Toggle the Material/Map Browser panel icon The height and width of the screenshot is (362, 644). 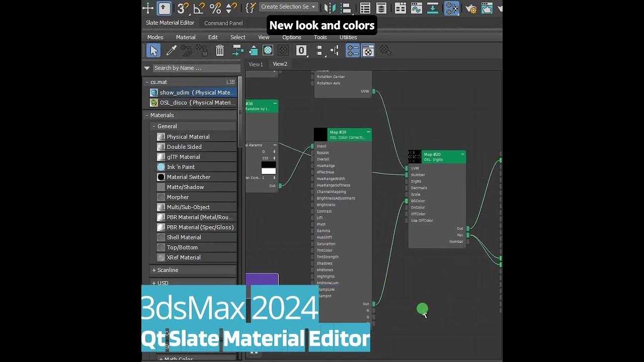353,50
